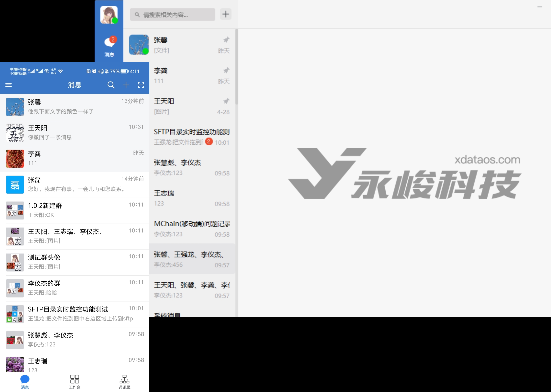Open mobile chat 张慧彪、李仪杰

pos(75,340)
